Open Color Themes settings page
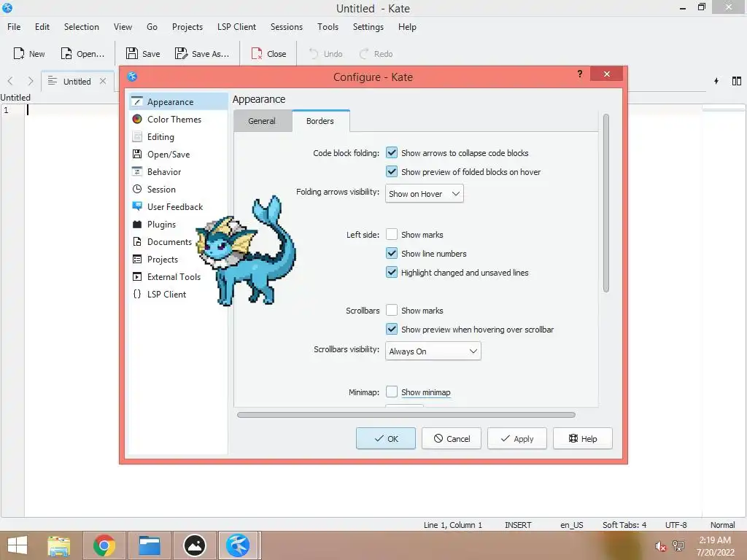The height and width of the screenshot is (560, 747). tap(178, 119)
